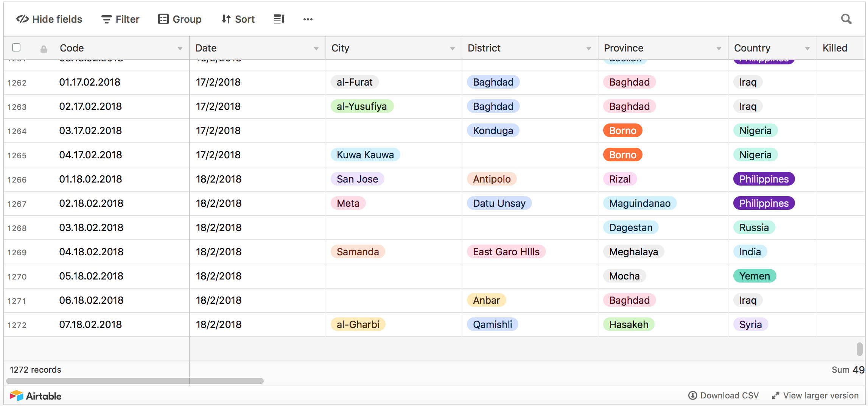Click the search magnifier icon
The image size is (868, 406).
point(846,19)
